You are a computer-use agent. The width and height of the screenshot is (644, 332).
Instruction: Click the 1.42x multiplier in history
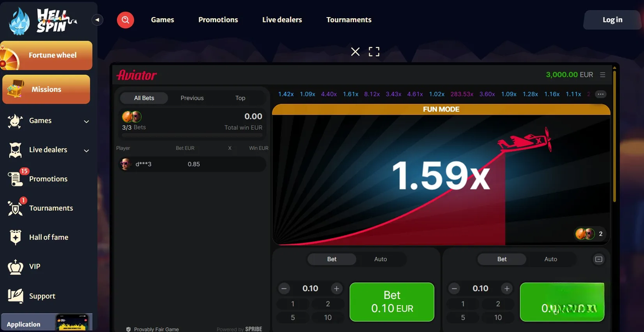click(286, 94)
